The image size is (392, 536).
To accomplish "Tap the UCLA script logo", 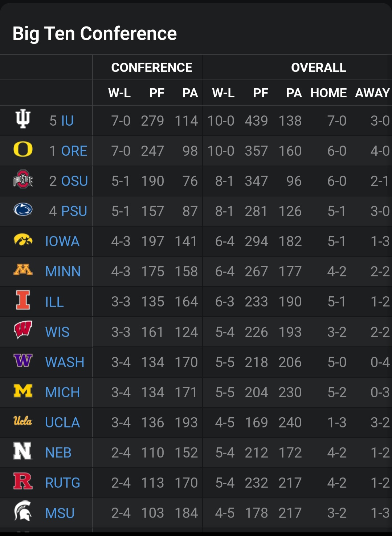I will pyautogui.click(x=23, y=421).
